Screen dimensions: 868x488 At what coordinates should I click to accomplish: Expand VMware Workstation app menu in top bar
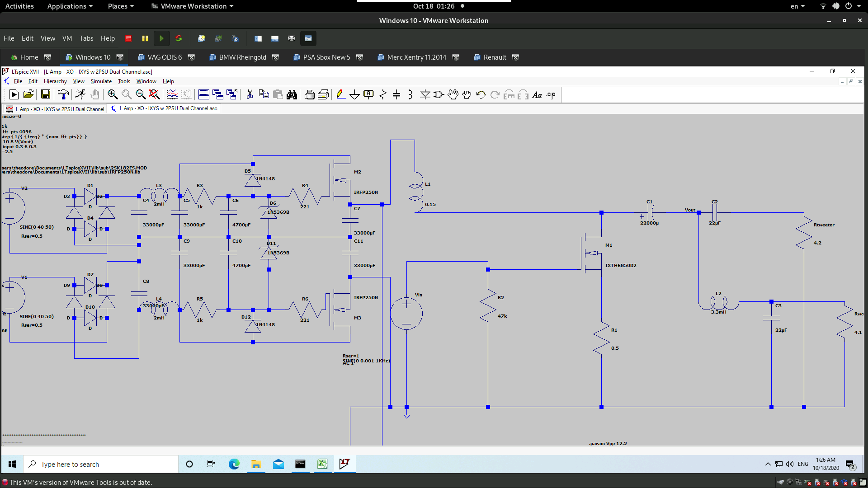192,6
